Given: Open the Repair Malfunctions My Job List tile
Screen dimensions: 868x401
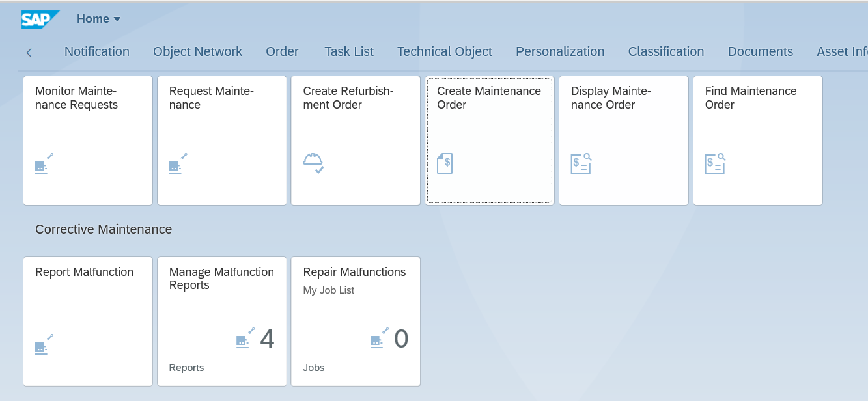Looking at the screenshot, I should (356, 322).
